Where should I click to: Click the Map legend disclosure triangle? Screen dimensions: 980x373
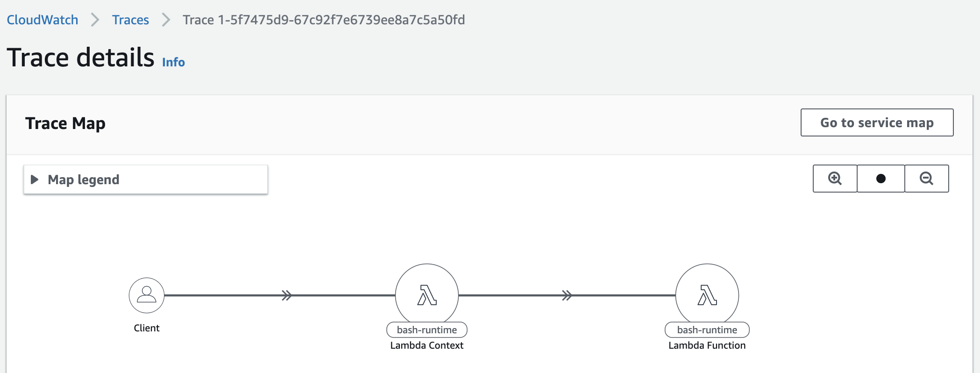click(35, 179)
